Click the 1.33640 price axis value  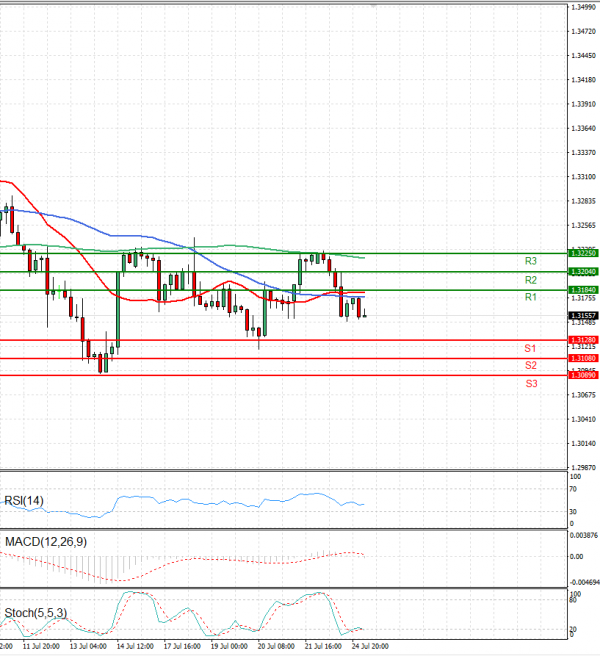[583, 128]
